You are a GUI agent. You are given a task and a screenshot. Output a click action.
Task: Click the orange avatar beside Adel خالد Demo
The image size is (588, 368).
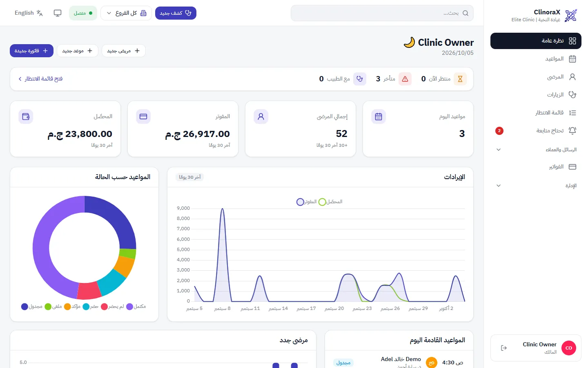(x=432, y=363)
